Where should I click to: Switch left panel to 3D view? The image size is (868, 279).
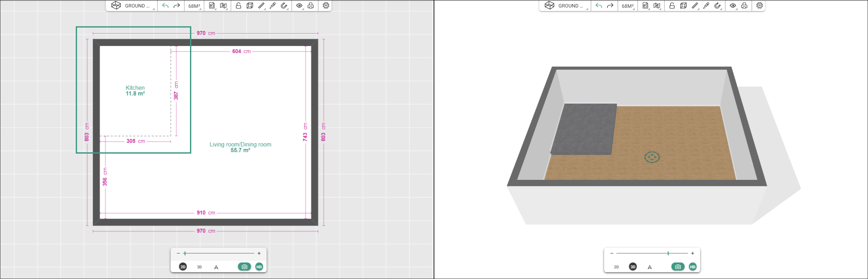[199, 267]
